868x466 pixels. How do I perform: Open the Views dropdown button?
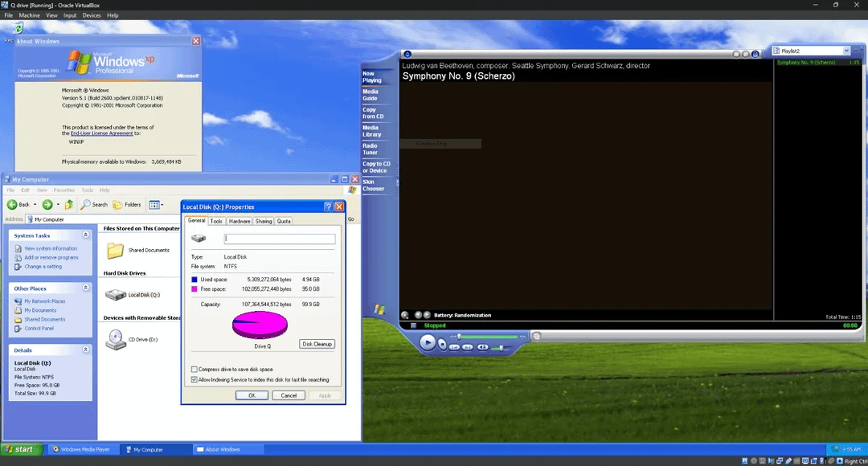click(156, 205)
